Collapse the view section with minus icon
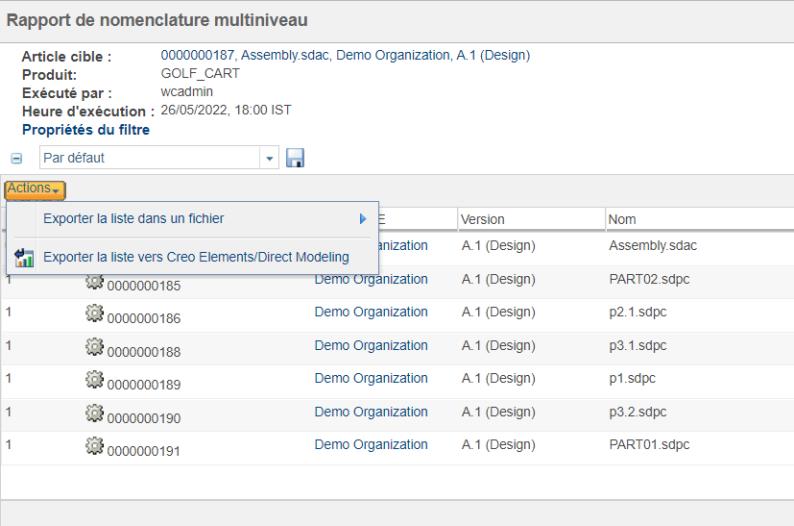 [16, 159]
